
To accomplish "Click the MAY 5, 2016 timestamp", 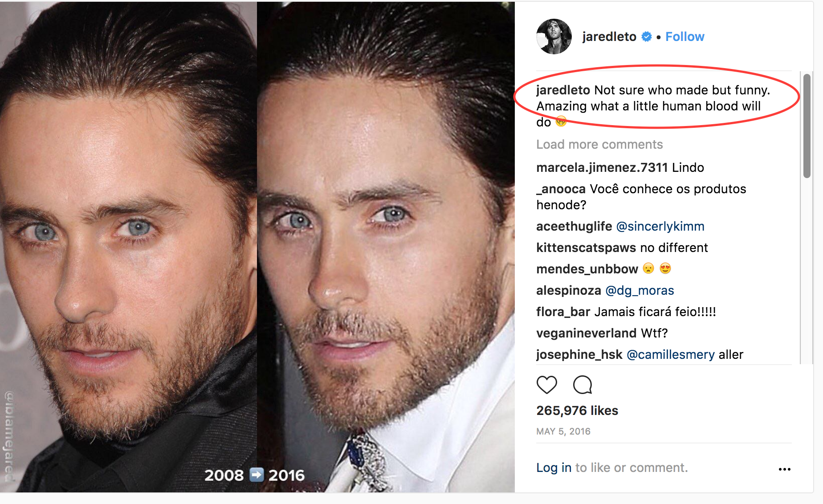I will [563, 431].
